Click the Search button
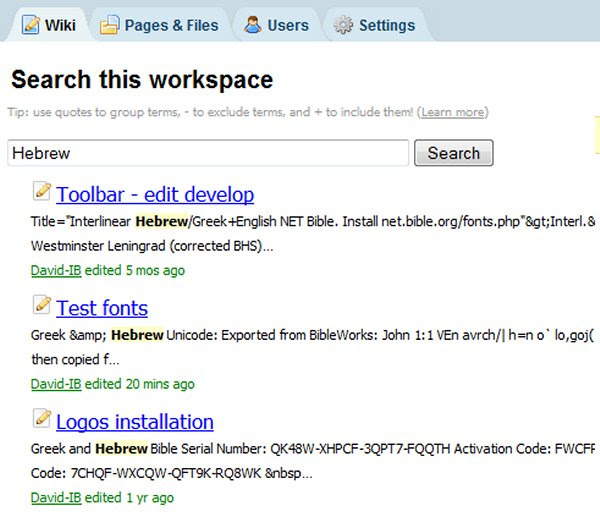This screenshot has width=600, height=512. tap(453, 153)
